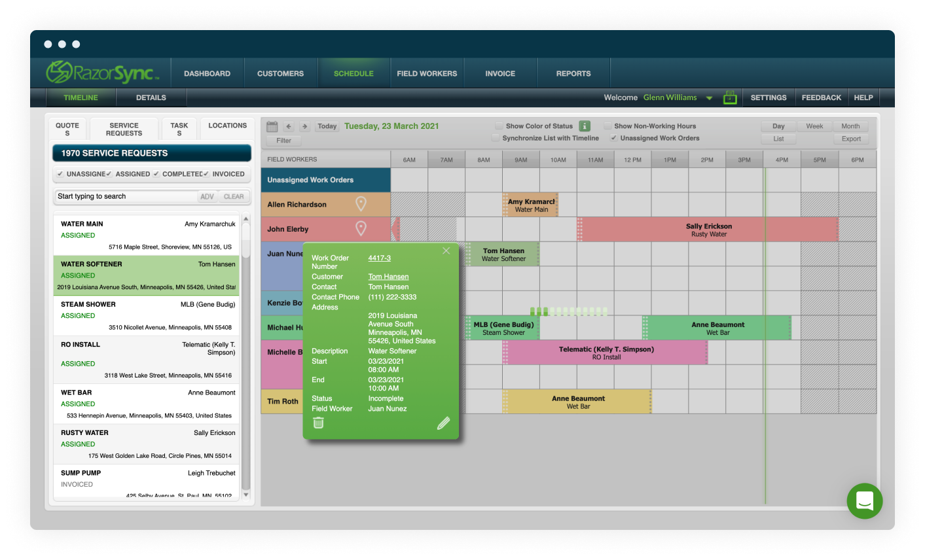Select MLB (Gene Budig) Steam Shower block

click(x=503, y=328)
